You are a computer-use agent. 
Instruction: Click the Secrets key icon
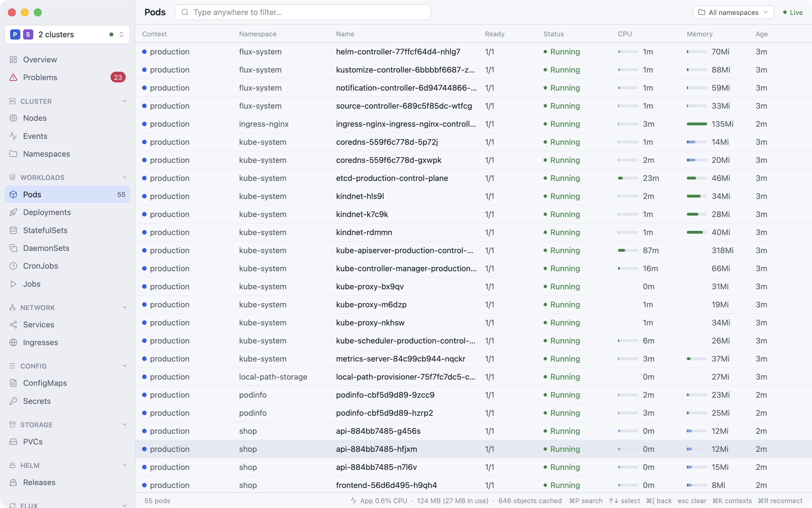[13, 401]
